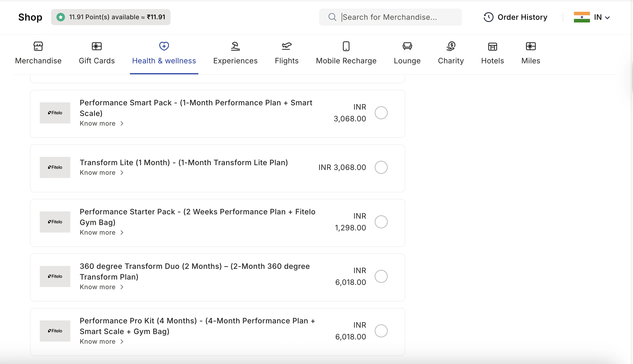
Task: Expand Know more chevron for Performance Starter Pack
Action: tap(122, 233)
